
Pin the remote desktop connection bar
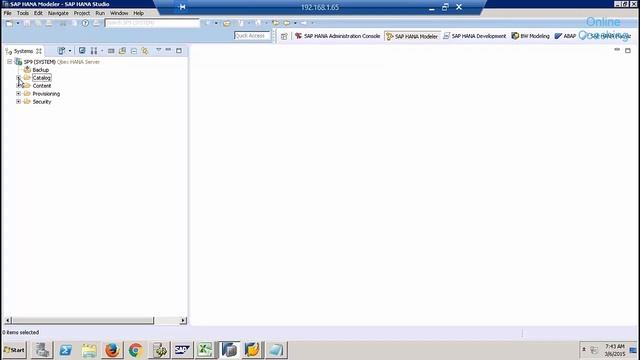182,7
